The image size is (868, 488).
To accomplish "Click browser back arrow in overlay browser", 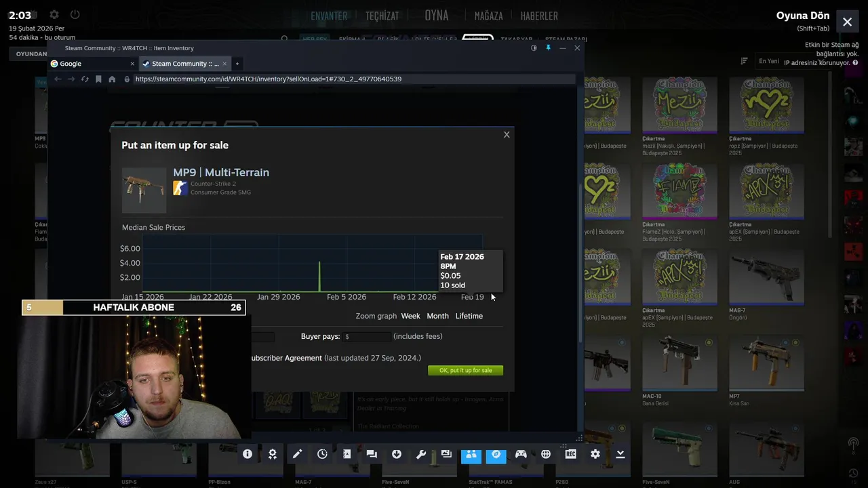I will 58,79.
